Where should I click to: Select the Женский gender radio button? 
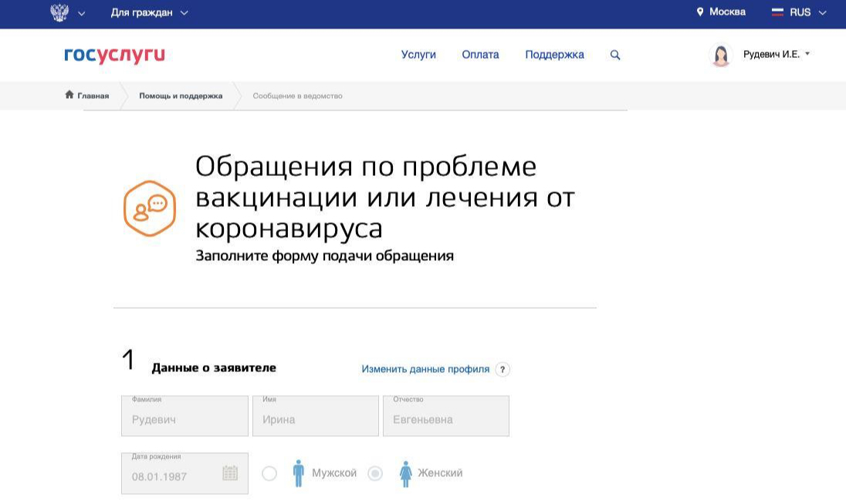click(x=375, y=473)
